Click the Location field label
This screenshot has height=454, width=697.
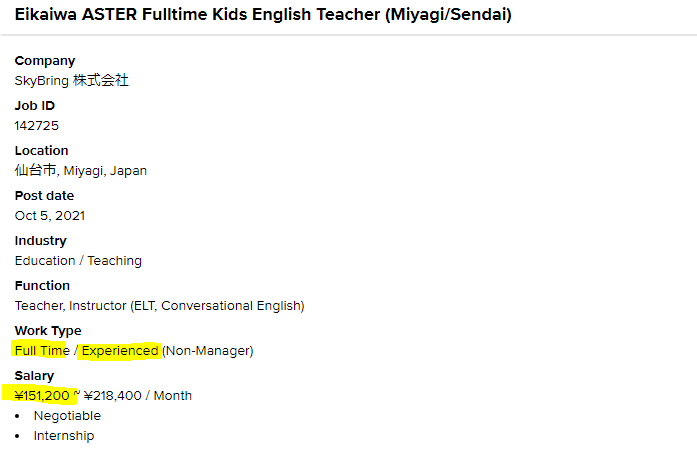(42, 151)
